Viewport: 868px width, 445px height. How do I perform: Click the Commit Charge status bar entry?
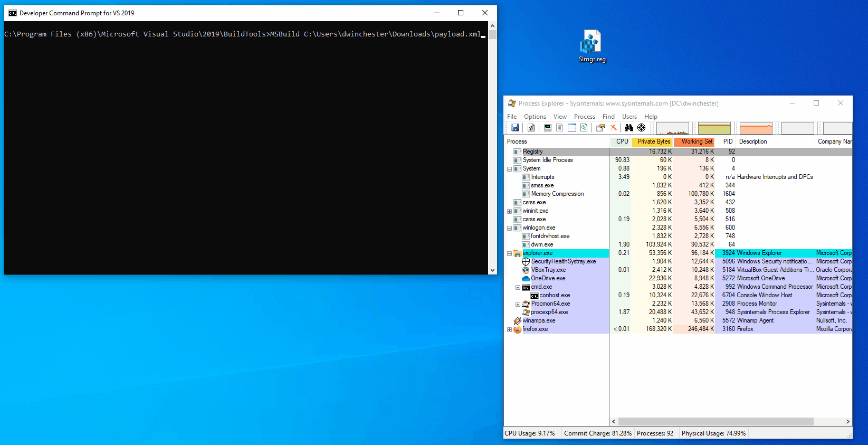click(597, 433)
